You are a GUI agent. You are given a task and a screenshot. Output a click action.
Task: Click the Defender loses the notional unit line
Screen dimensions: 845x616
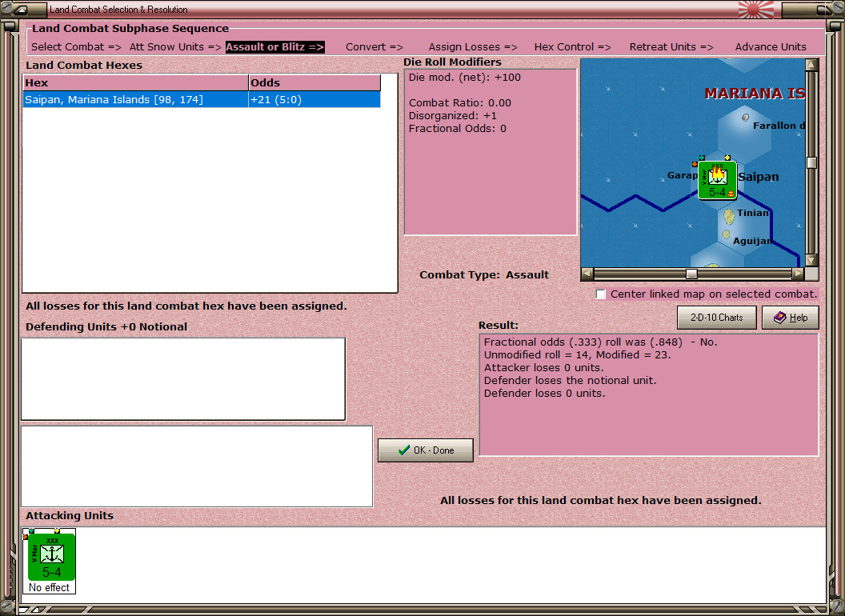[571, 381]
